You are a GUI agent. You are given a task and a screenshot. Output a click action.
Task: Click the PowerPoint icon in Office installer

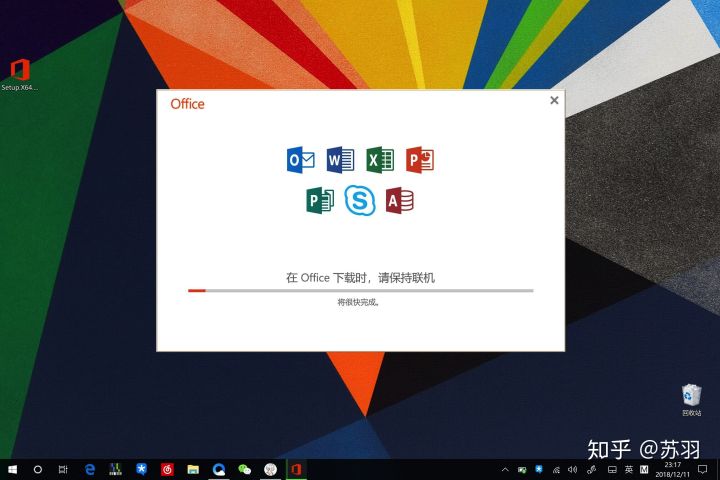(x=420, y=160)
